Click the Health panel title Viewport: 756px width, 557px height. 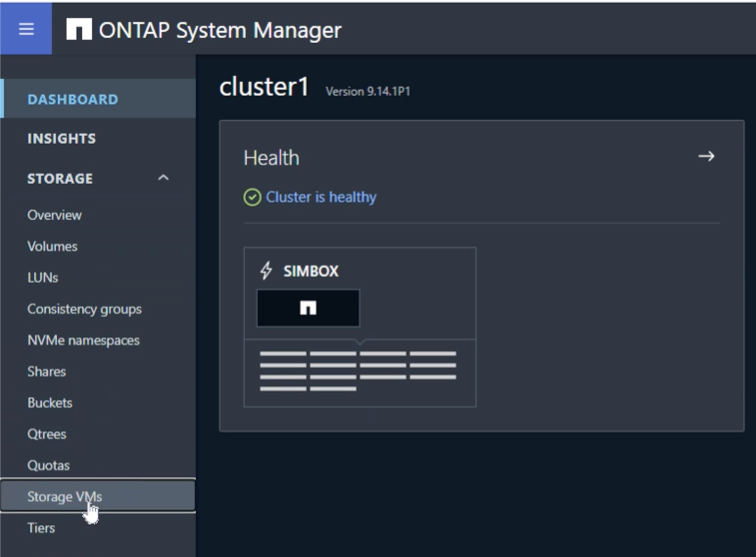(x=271, y=158)
